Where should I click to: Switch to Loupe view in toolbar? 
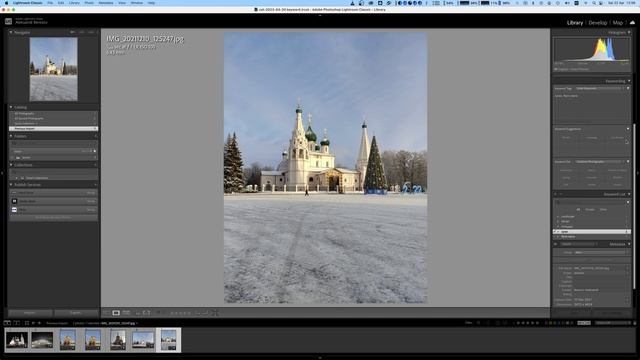(x=116, y=313)
